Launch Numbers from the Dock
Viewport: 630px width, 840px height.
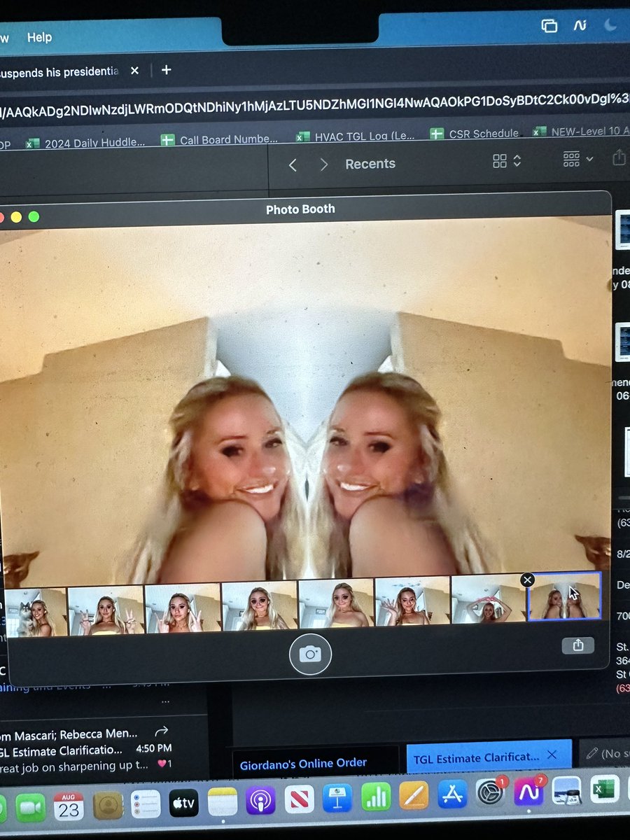click(x=376, y=796)
